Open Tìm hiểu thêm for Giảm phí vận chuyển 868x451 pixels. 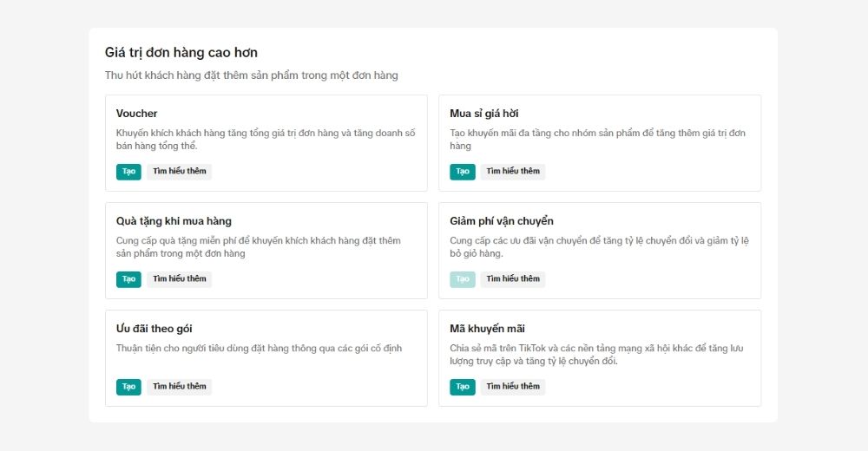(x=513, y=279)
